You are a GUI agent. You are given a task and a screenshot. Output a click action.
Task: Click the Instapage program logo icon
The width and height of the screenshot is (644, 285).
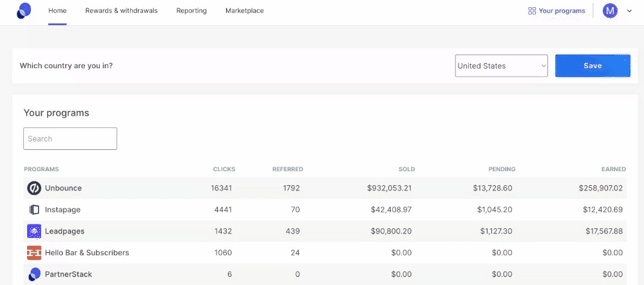coord(34,210)
